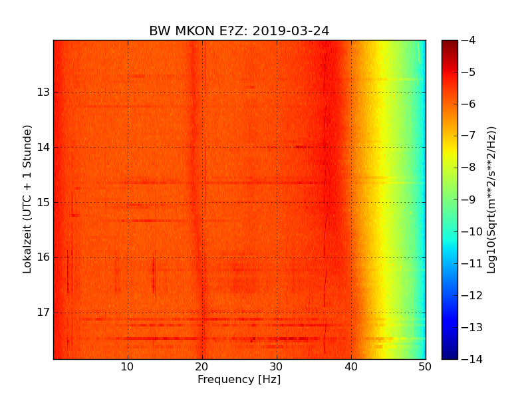Click the Lokalzeit (UTC + 1 Stunde) axis label
532x399 pixels.
[27, 199]
